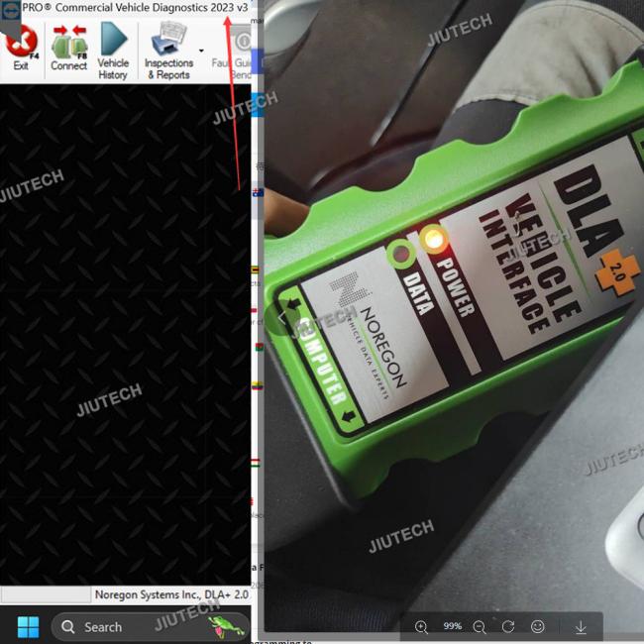Open the Windows Start menu
This screenshot has width=644, height=644.
(x=28, y=626)
